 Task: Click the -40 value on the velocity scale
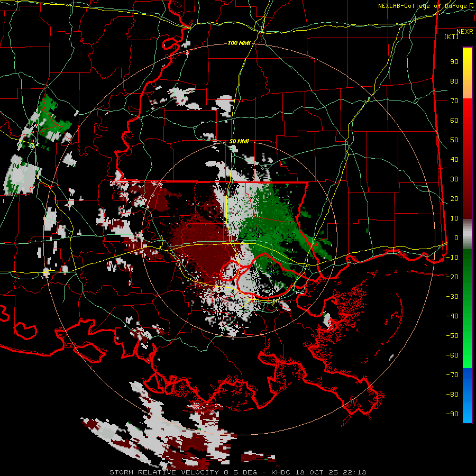click(x=452, y=316)
